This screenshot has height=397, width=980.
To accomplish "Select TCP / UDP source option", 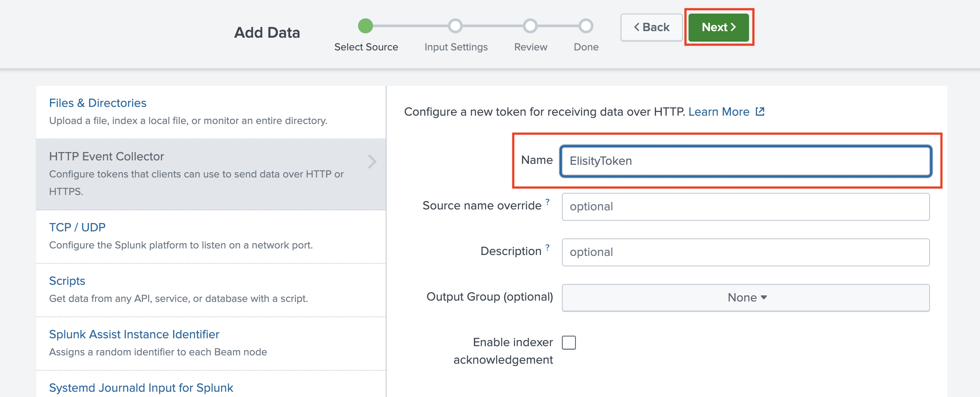I will click(x=77, y=227).
